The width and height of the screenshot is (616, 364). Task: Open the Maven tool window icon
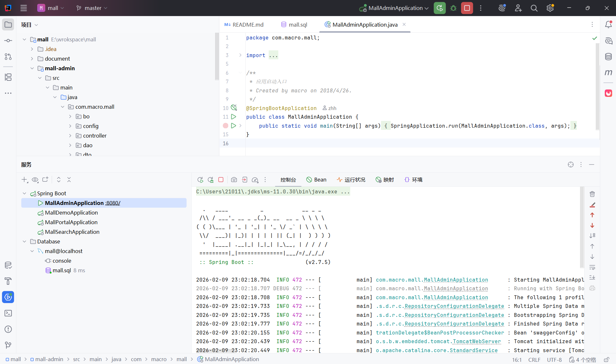608,72
